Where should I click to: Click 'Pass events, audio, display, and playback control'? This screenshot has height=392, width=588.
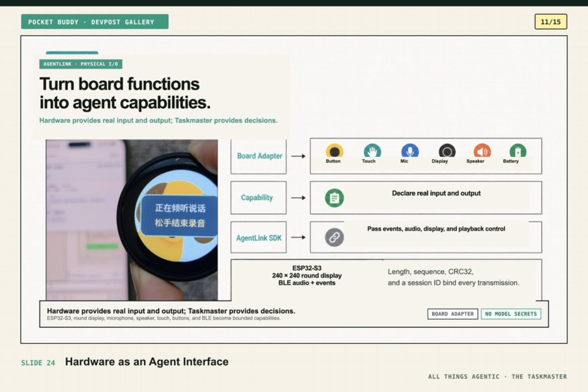(x=436, y=228)
